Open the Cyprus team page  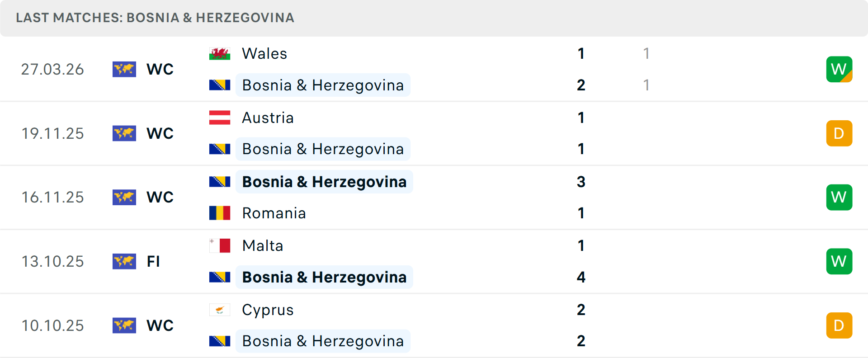[x=268, y=310]
